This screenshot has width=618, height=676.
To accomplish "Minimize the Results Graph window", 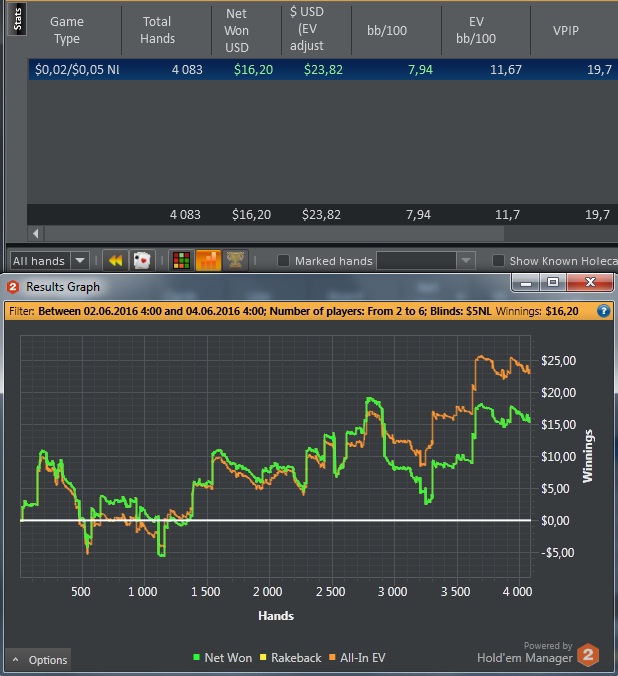I will click(x=525, y=283).
